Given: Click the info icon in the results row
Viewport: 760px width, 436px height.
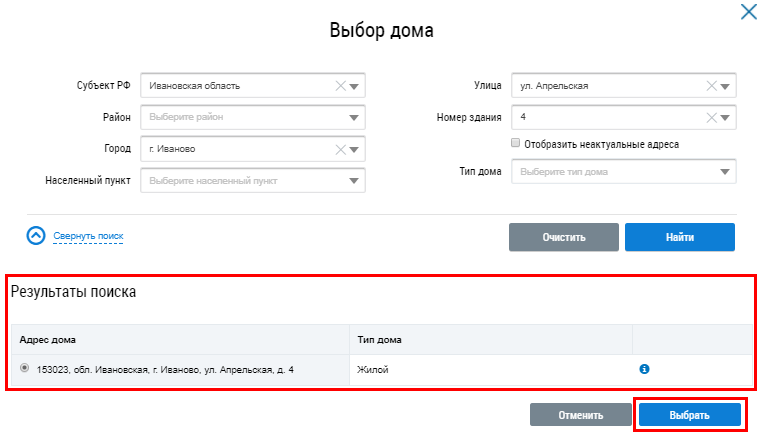Looking at the screenshot, I should coord(644,369).
